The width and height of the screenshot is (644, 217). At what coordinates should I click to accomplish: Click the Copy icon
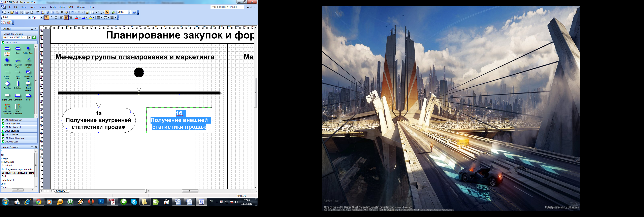coord(53,12)
